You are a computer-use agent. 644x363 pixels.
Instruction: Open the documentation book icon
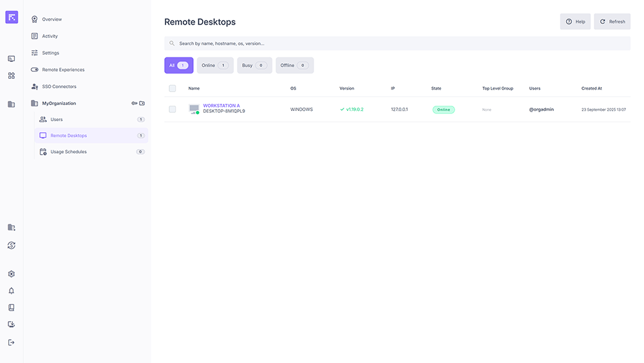tap(11, 308)
